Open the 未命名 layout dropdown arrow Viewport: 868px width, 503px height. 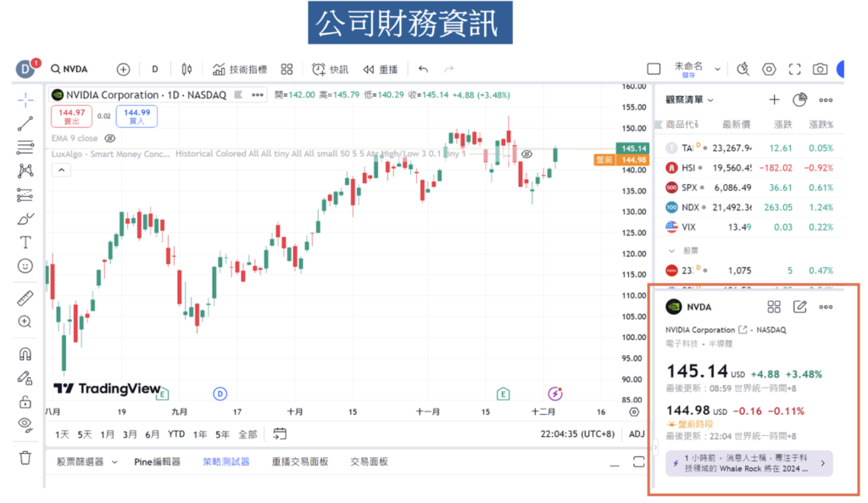717,70
